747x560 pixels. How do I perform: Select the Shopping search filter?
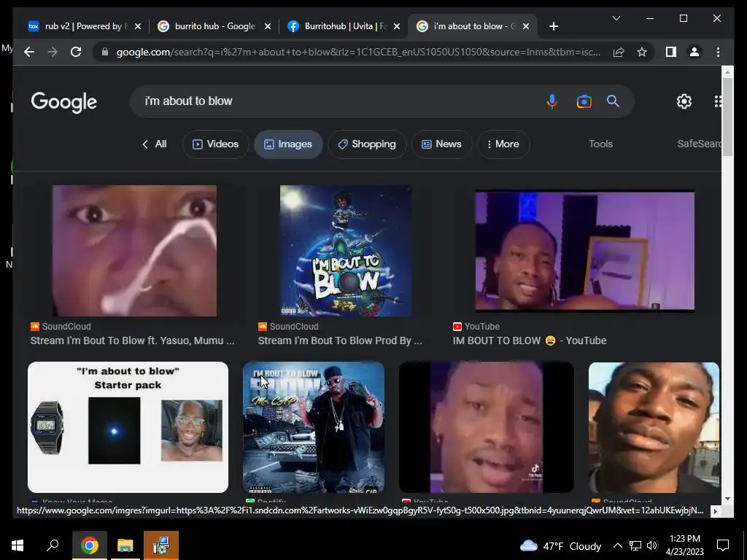367,144
